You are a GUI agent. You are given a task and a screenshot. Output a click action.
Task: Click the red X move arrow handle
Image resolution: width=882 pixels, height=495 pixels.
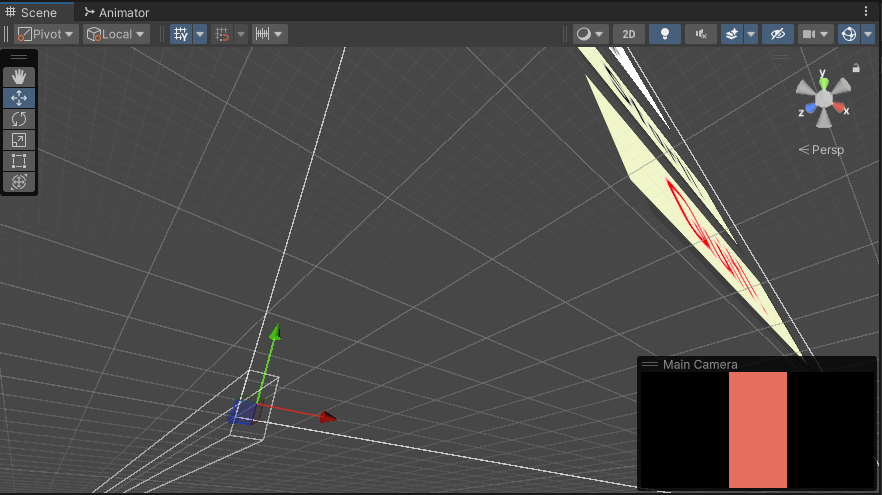coord(328,417)
